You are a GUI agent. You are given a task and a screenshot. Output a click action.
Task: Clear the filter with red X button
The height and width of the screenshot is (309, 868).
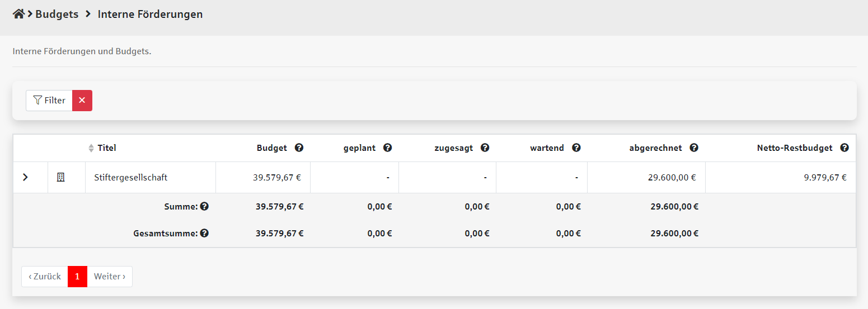click(x=82, y=101)
